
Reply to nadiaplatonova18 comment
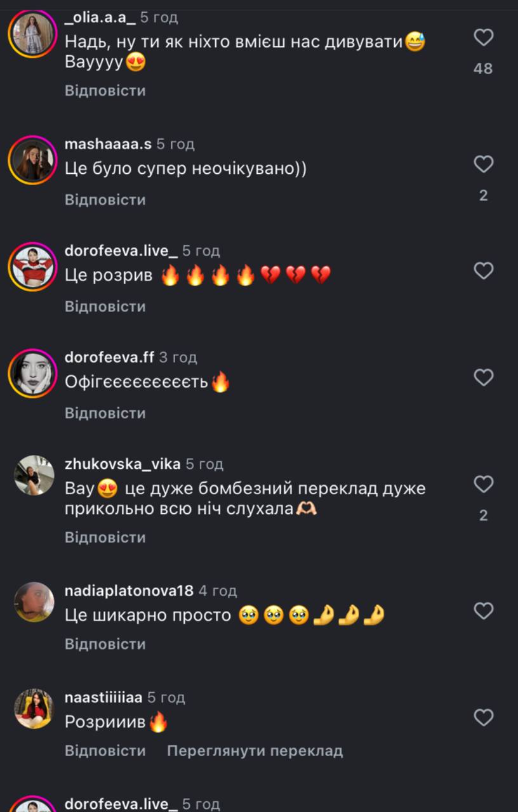pos(105,644)
